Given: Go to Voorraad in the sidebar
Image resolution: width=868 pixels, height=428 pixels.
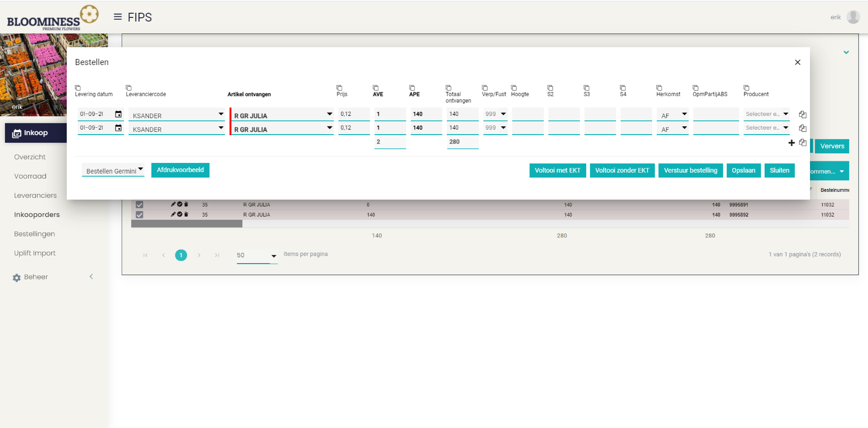Looking at the screenshot, I should click(x=30, y=176).
